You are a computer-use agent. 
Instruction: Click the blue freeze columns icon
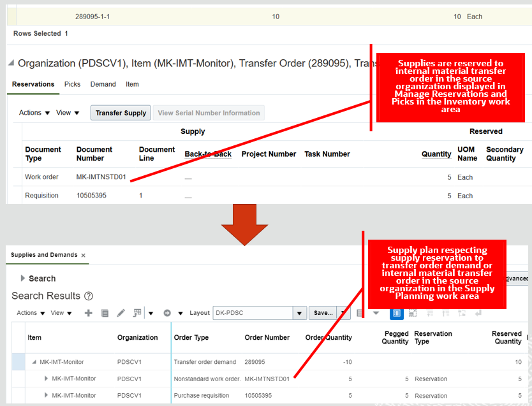[x=397, y=313]
